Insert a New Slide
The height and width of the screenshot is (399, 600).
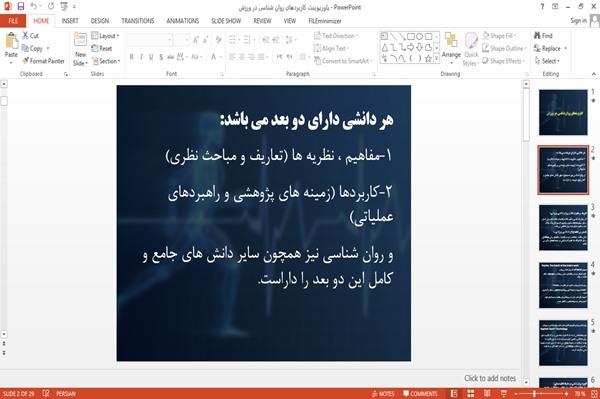[x=80, y=50]
